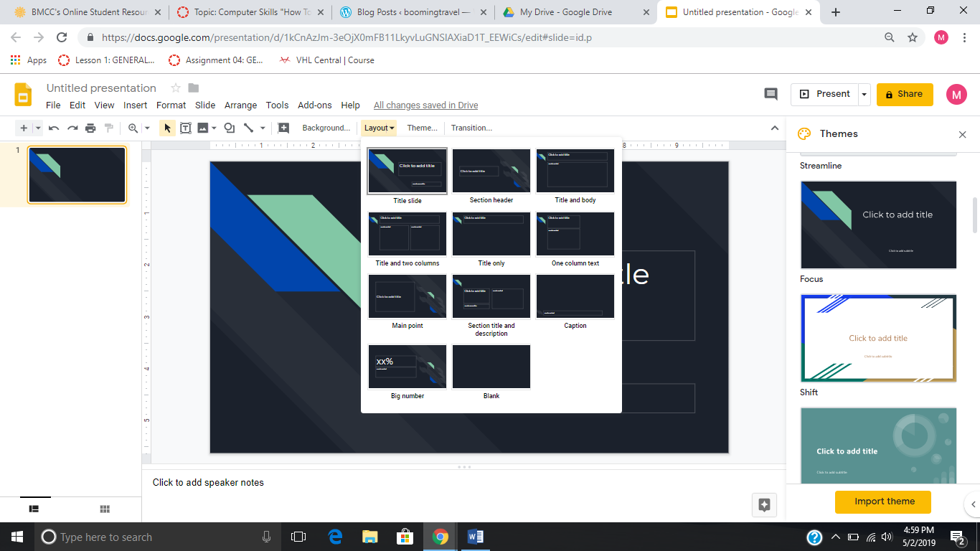Click the move to folder icon
The width and height of the screenshot is (980, 551).
[194, 88]
